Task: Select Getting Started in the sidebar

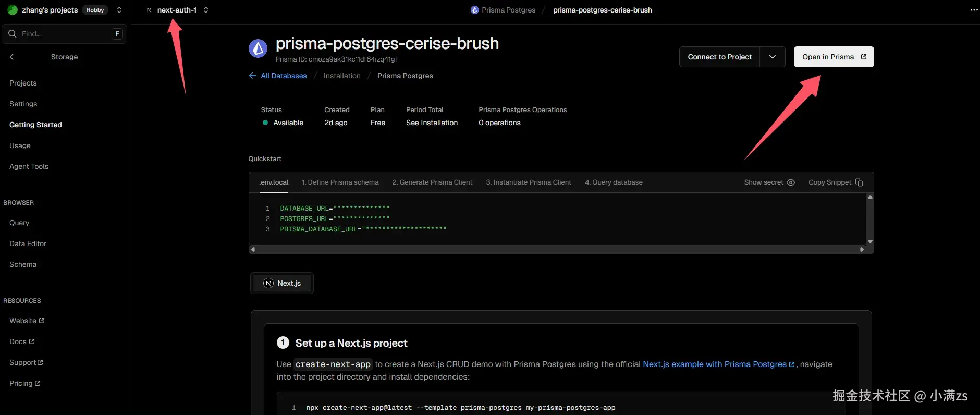Action: point(35,125)
